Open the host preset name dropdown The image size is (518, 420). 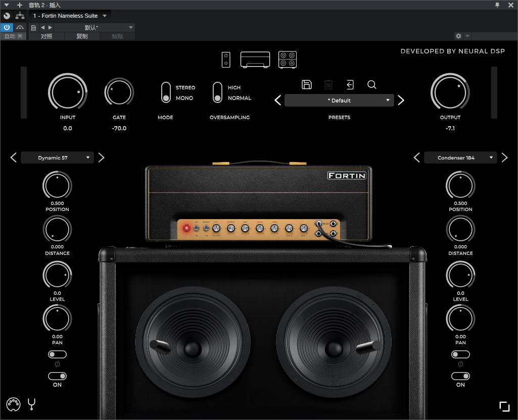95,28
